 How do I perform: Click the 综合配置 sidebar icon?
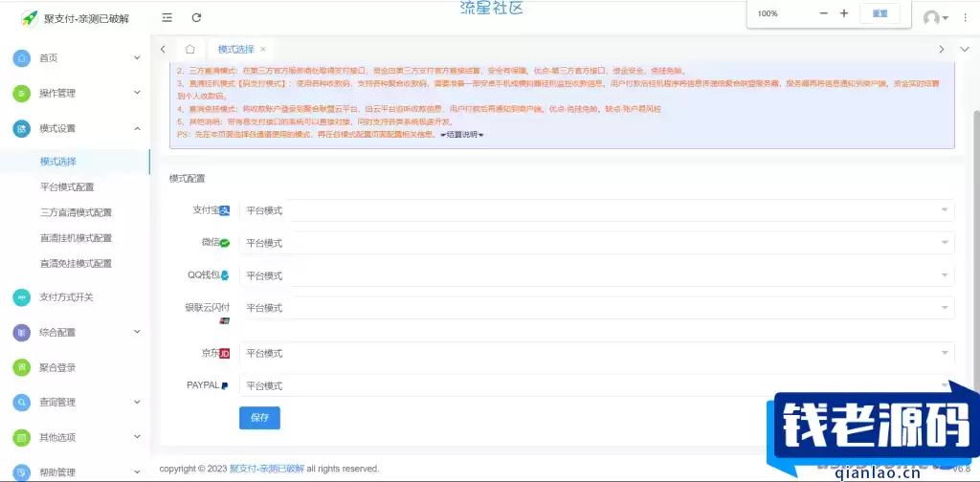point(22,332)
